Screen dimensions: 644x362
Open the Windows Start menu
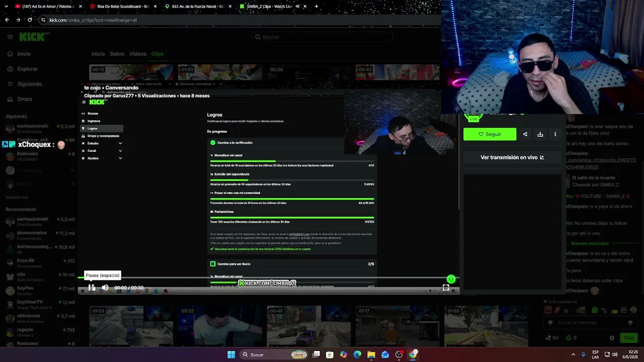click(231, 355)
